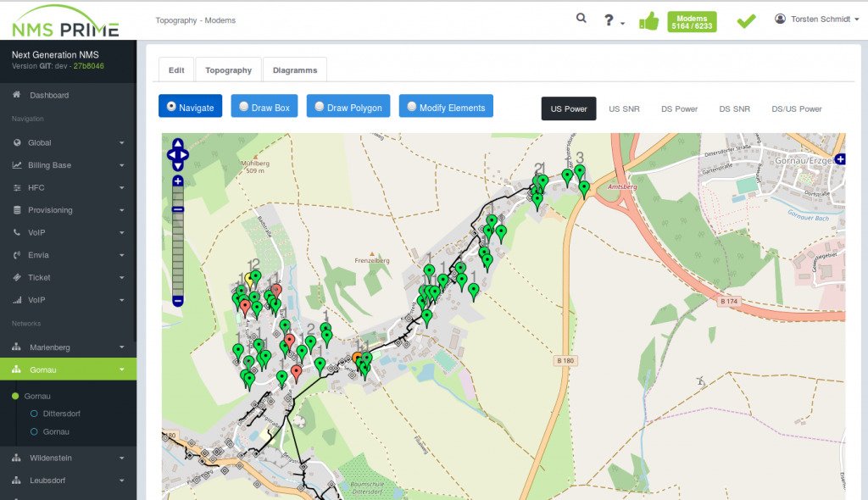Click the map zoom slider handle
The height and width of the screenshot is (500, 868).
coord(178,209)
